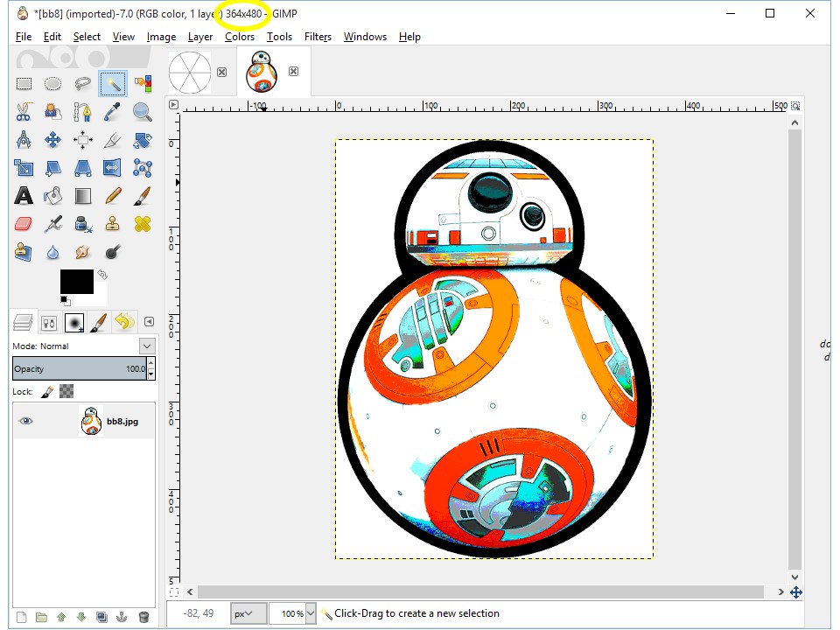Open the px units dropdown
840x630 pixels.
coord(248,613)
